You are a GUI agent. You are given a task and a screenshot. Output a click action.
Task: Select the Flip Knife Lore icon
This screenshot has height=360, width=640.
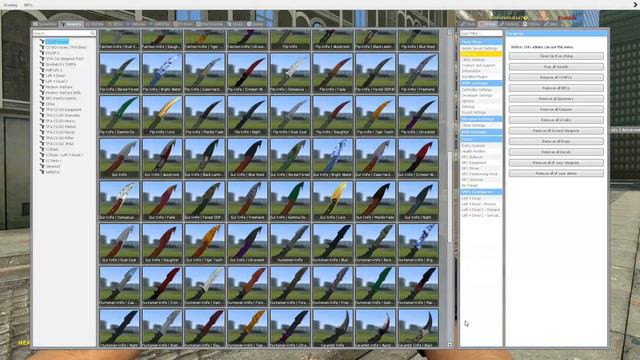pos(162,116)
